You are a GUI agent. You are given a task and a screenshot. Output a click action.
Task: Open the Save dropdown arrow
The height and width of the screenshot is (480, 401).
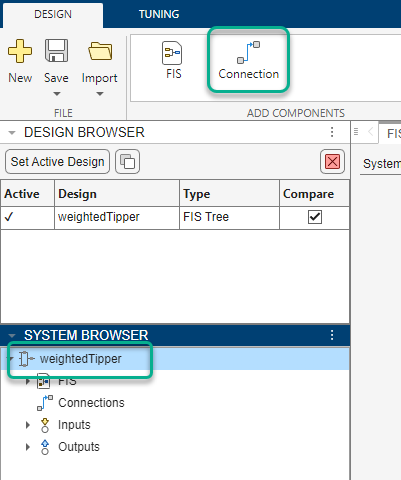click(57, 94)
